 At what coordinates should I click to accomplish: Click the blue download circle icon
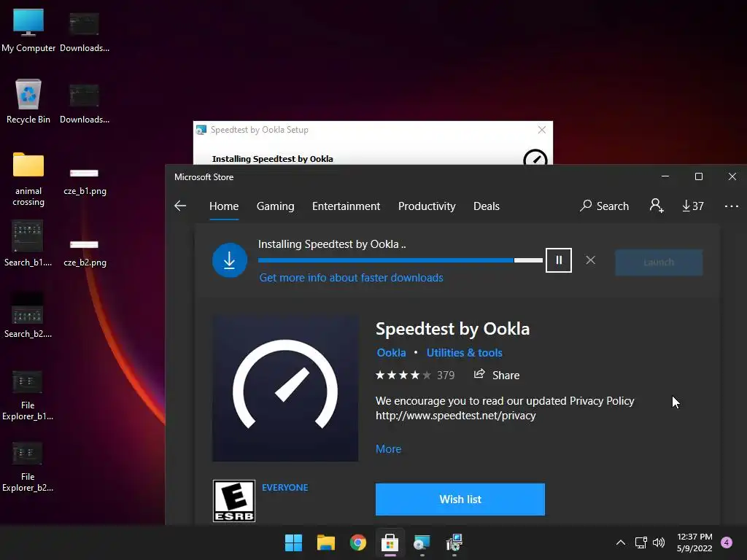click(230, 260)
